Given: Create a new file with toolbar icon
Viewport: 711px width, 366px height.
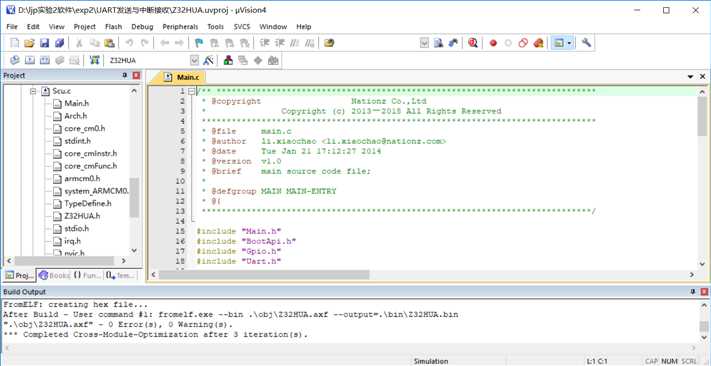Looking at the screenshot, I should click(x=15, y=43).
